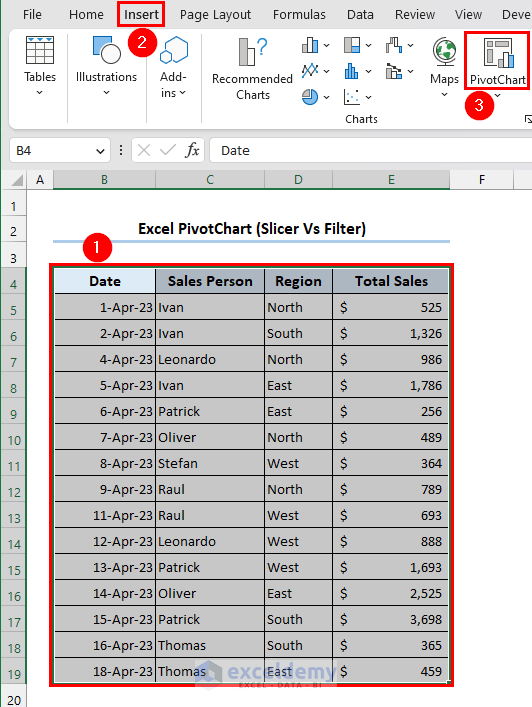Open the Illustrations shapes icon
The image size is (532, 707).
(x=106, y=50)
